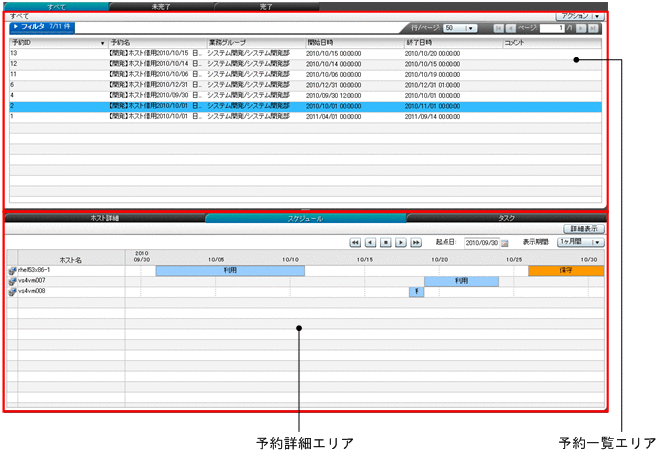This screenshot has width=660, height=455.
Task: Expand the フィルタ panel
Action: pos(42,27)
